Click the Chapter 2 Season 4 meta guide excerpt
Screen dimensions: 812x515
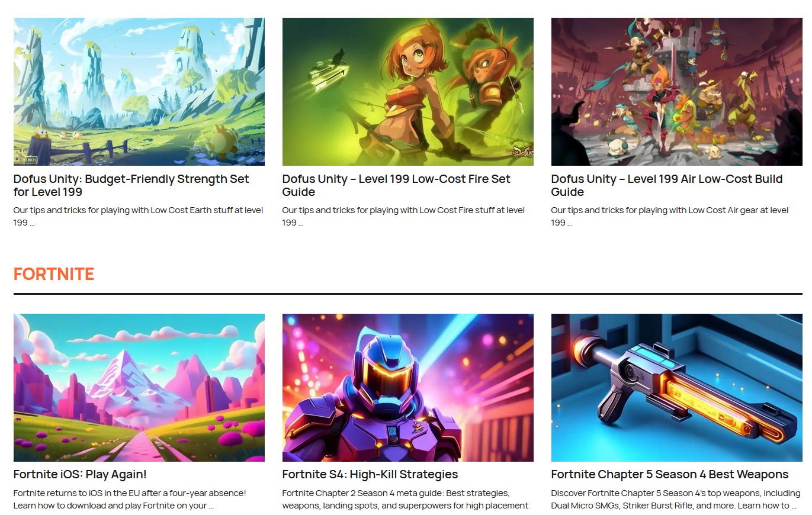click(405, 499)
